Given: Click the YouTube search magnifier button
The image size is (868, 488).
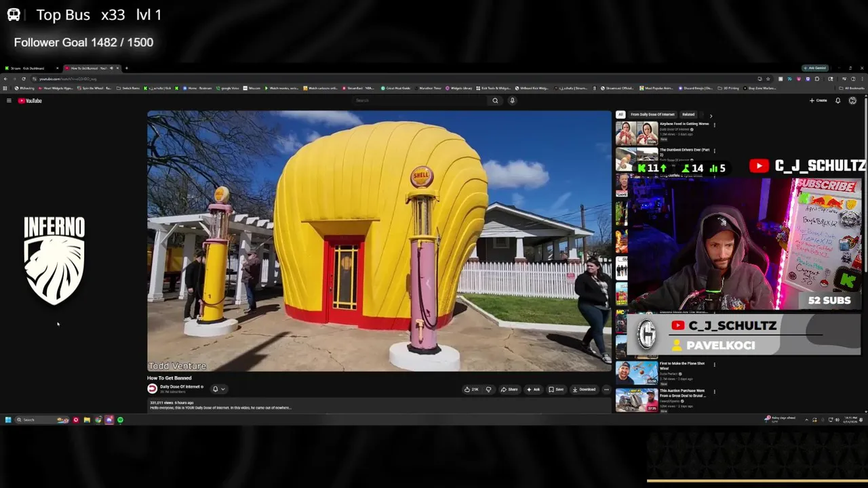Looking at the screenshot, I should tap(495, 100).
